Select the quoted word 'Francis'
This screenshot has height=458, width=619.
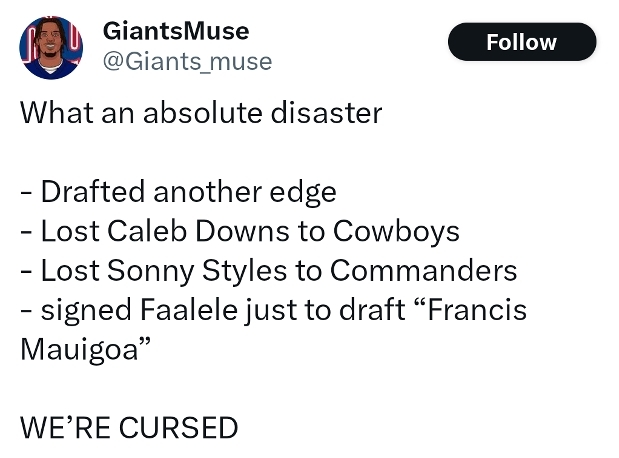[477, 310]
